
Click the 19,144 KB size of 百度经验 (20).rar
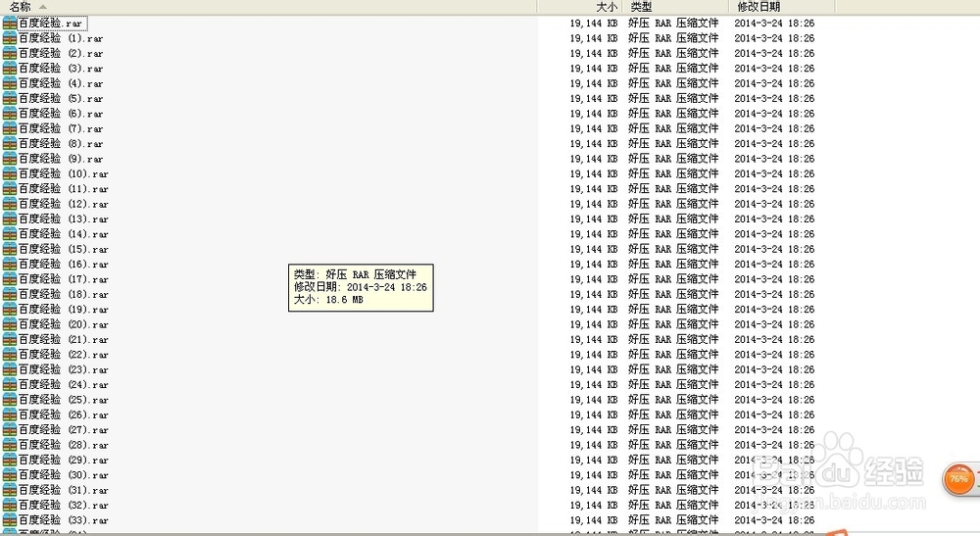(594, 325)
